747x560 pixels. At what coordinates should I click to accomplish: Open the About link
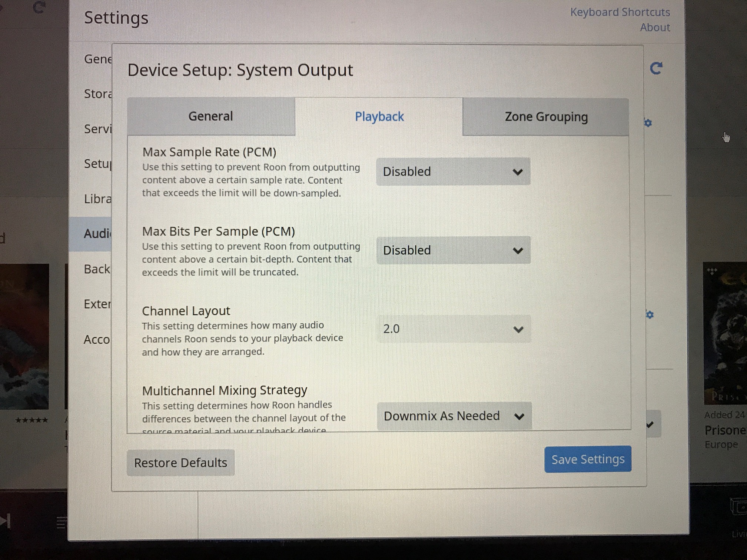tap(655, 27)
